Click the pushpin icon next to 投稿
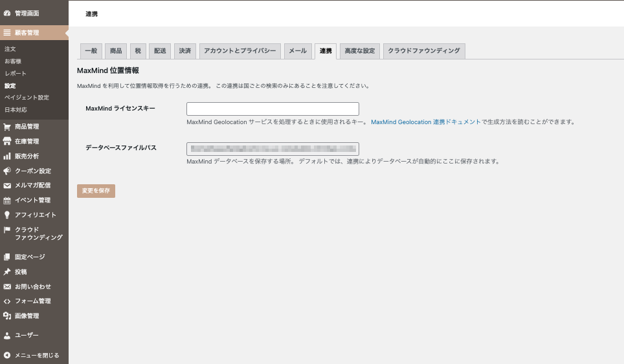 click(7, 272)
